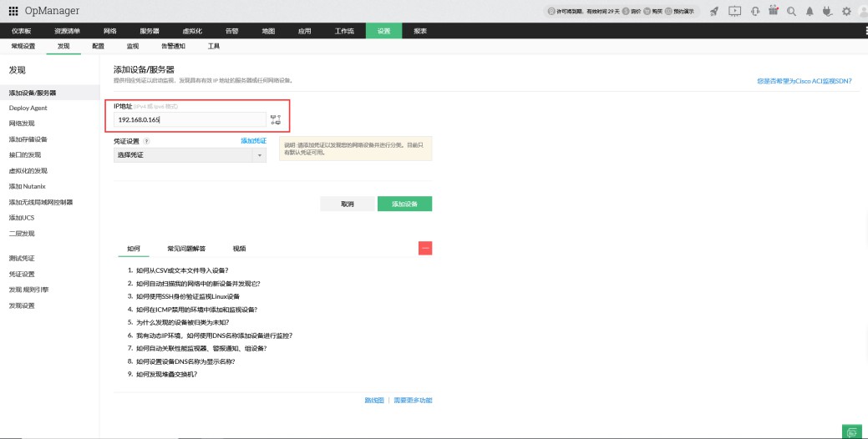Select 网络发现 in the left sidebar
The width and height of the screenshot is (868, 439).
(x=22, y=124)
